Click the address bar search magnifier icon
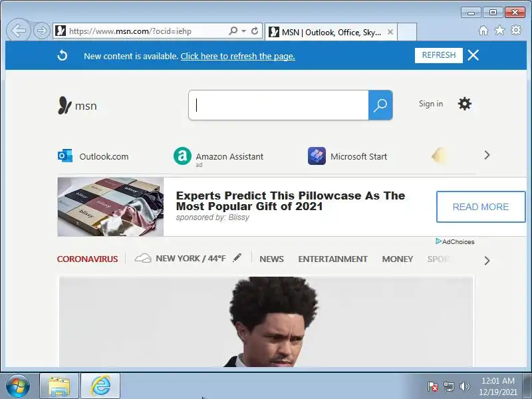The height and width of the screenshot is (399, 532). point(233,31)
